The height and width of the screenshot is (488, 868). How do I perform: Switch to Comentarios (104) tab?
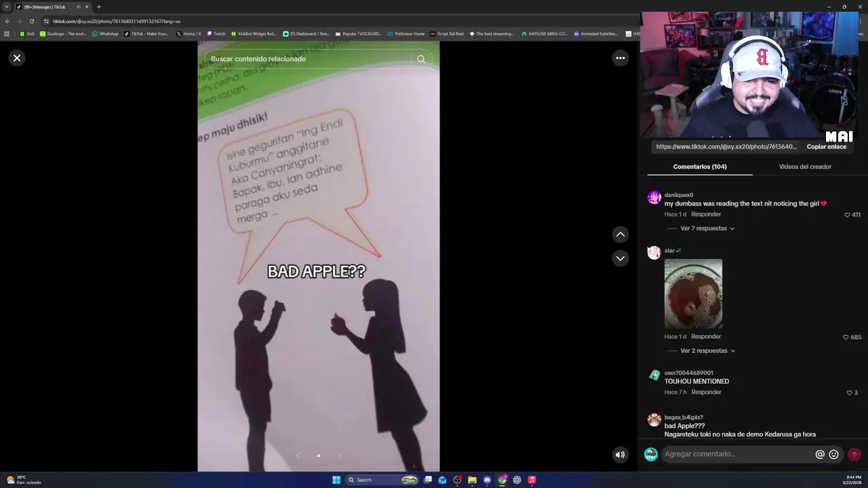point(700,167)
